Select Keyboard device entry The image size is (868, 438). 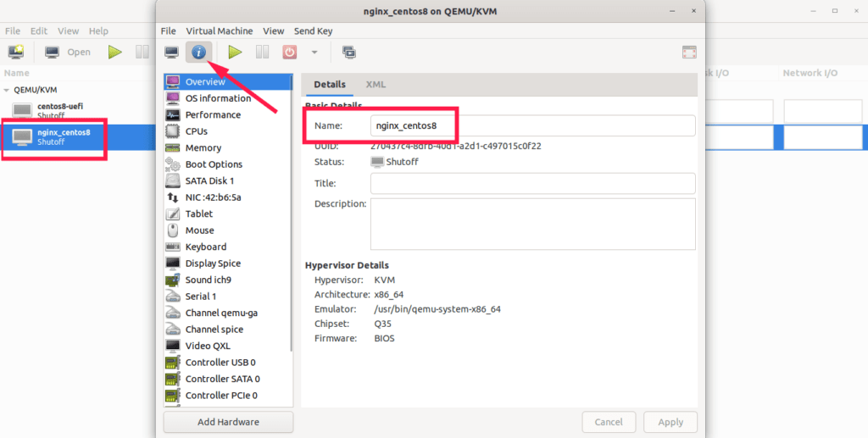(228, 247)
